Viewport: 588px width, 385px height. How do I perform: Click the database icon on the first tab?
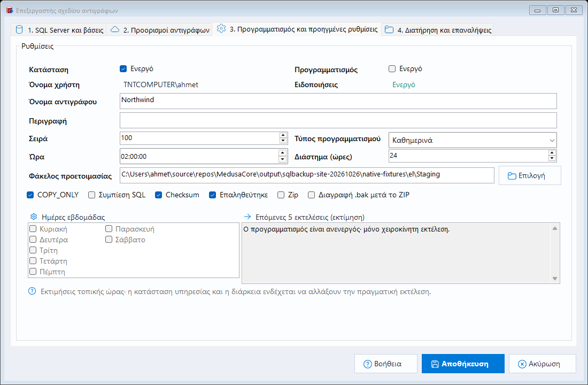[x=19, y=29]
